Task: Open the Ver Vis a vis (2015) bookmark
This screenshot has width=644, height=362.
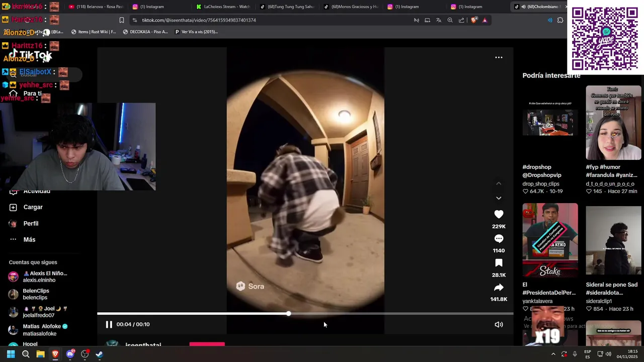Action: click(196, 32)
